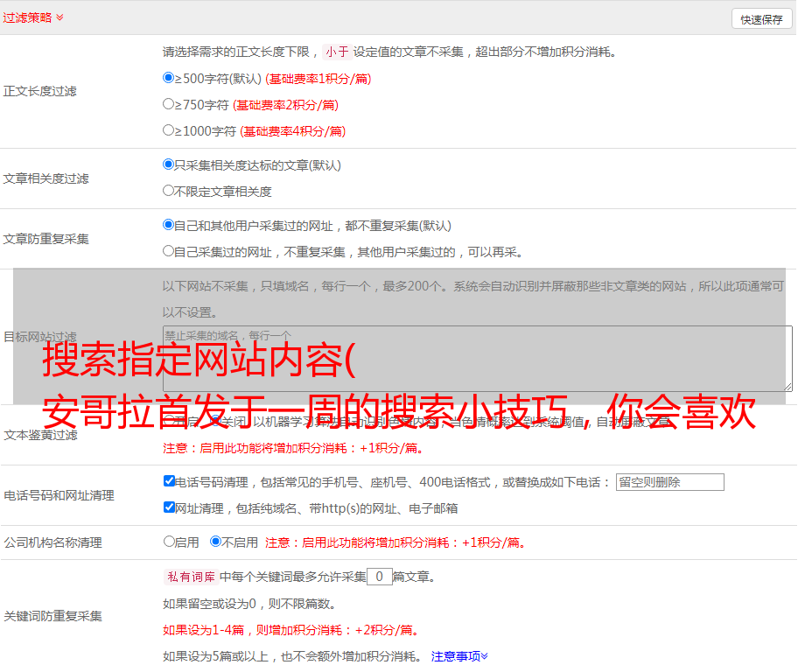Click the 正文长度过滤 row label

coord(39,91)
